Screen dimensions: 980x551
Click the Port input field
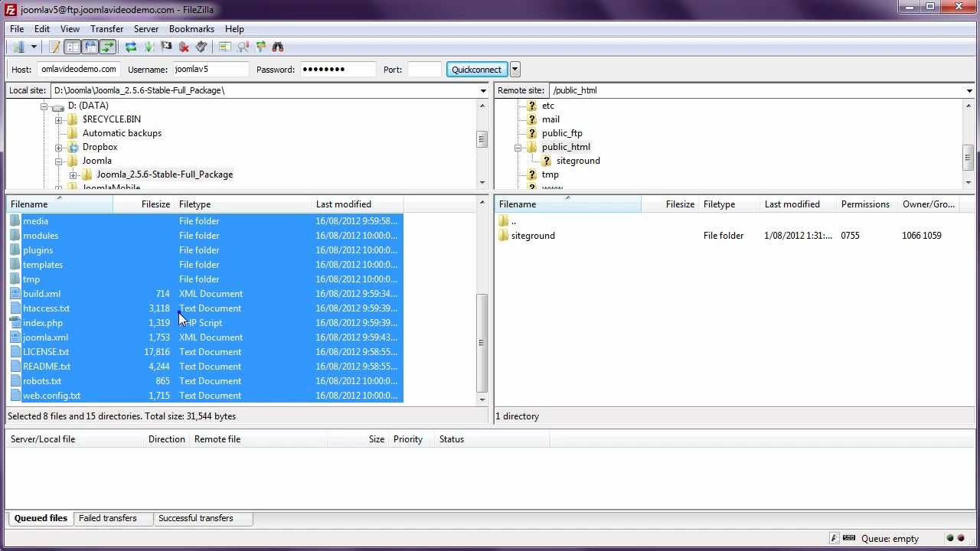pyautogui.click(x=425, y=69)
